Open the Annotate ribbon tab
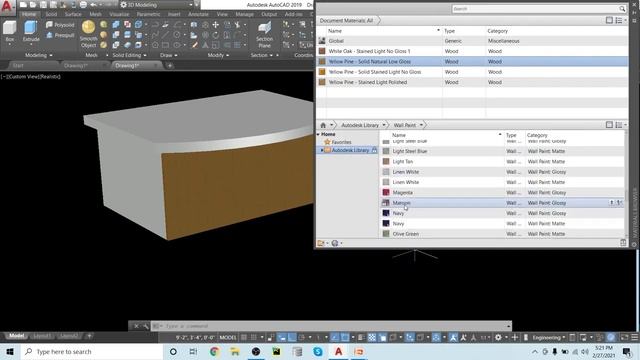640x360 pixels. [198, 14]
